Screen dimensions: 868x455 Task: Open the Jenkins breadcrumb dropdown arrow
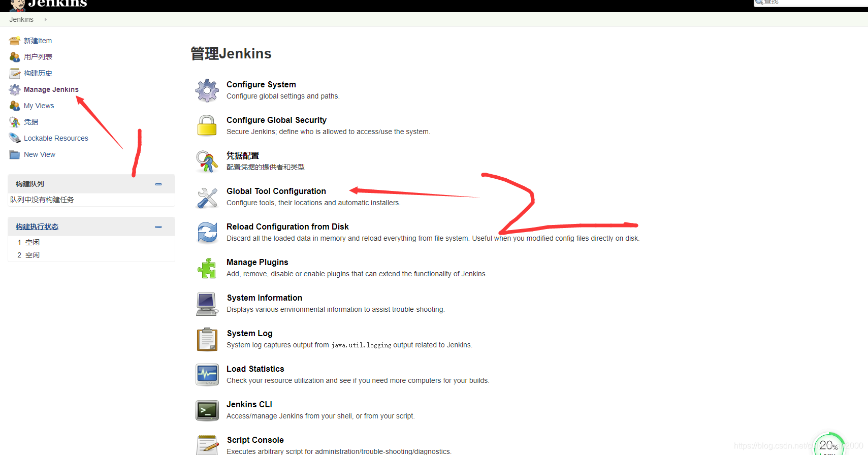45,19
